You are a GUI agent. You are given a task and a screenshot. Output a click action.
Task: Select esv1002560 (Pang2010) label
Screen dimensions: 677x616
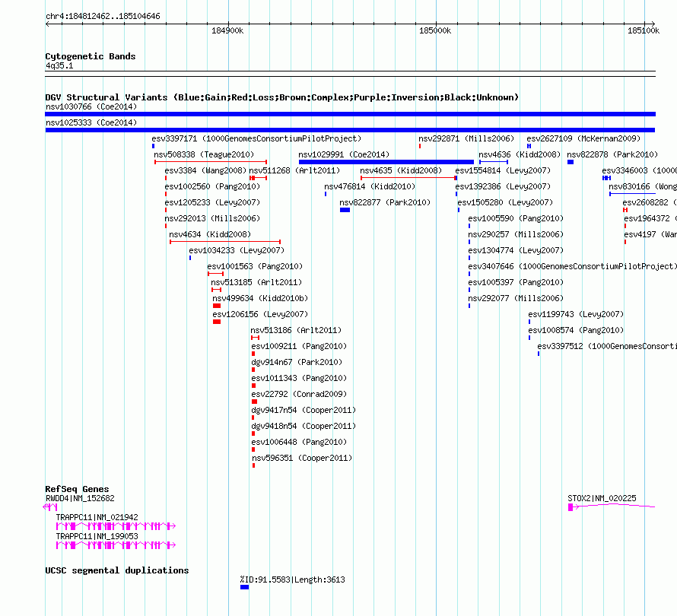pyautogui.click(x=212, y=186)
